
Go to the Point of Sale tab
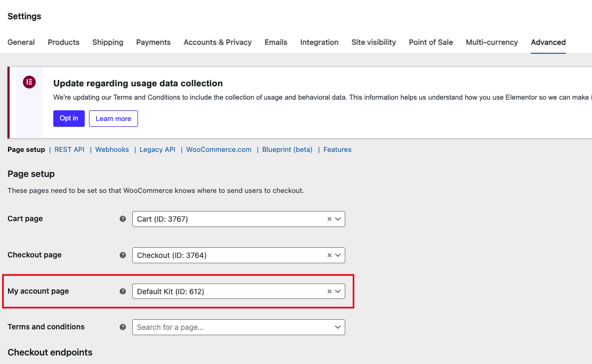[431, 42]
